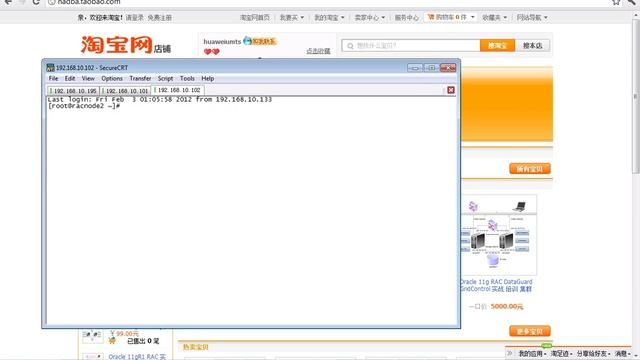Open the Options menu in SecureCRT
The image size is (640, 360).
[112, 78]
